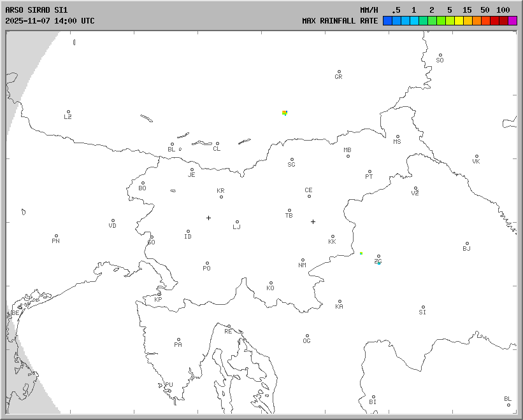Click the 2025-11-07 14:00 UTC timestamp
The image size is (523, 420).
pyautogui.click(x=50, y=21)
